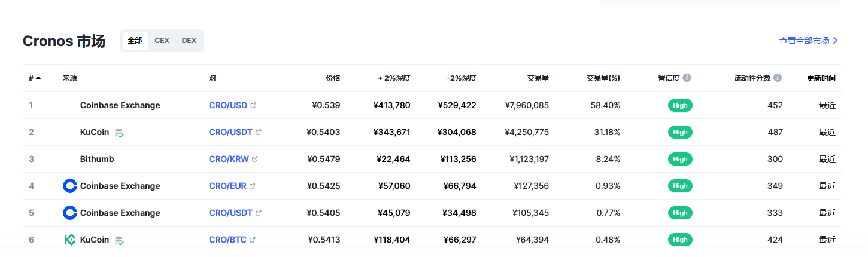Image resolution: width=868 pixels, height=257 pixels.
Task: Open external link icon beside CRO/KRW
Action: [x=255, y=159]
